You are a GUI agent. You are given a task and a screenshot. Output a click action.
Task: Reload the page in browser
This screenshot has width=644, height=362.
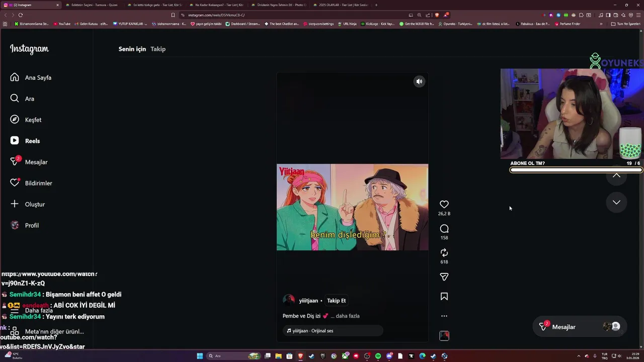pos(21,15)
